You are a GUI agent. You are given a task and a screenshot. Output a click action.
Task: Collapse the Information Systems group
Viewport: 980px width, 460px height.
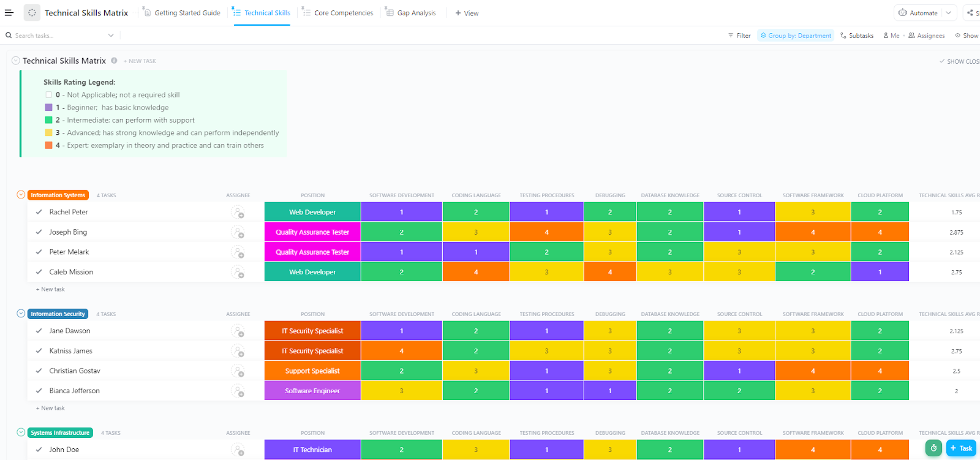click(x=21, y=195)
